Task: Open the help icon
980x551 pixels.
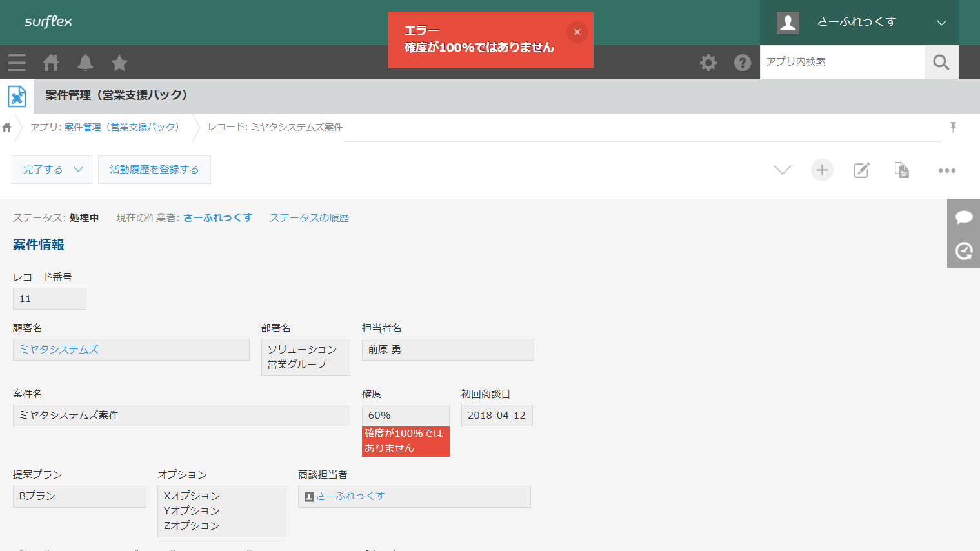Action: coord(743,63)
